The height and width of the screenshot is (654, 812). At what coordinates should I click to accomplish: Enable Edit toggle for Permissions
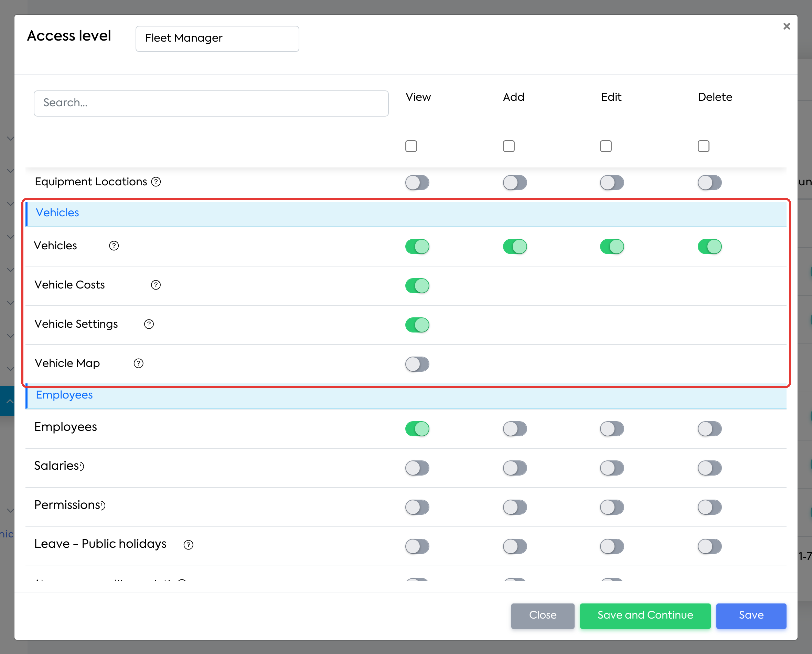pyautogui.click(x=612, y=508)
